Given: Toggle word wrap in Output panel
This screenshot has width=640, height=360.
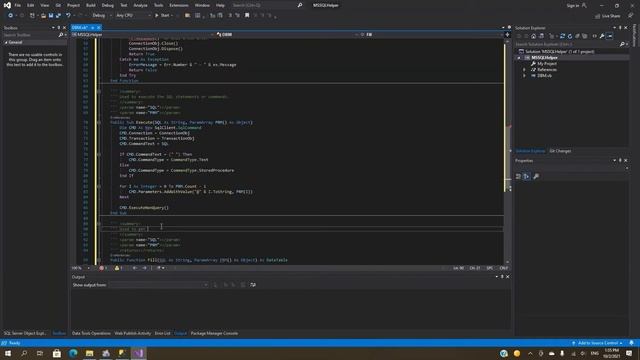Looking at the screenshot, I should [253, 285].
